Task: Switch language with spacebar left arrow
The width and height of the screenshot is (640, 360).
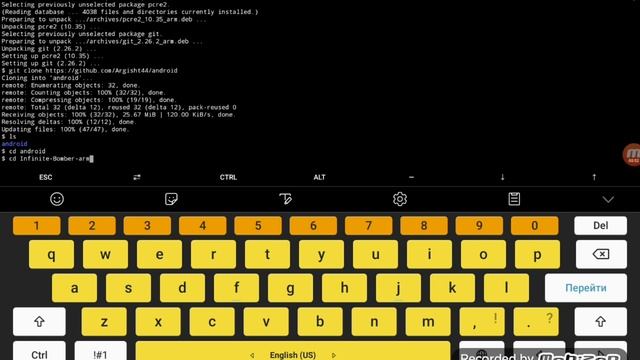Action: (x=252, y=356)
